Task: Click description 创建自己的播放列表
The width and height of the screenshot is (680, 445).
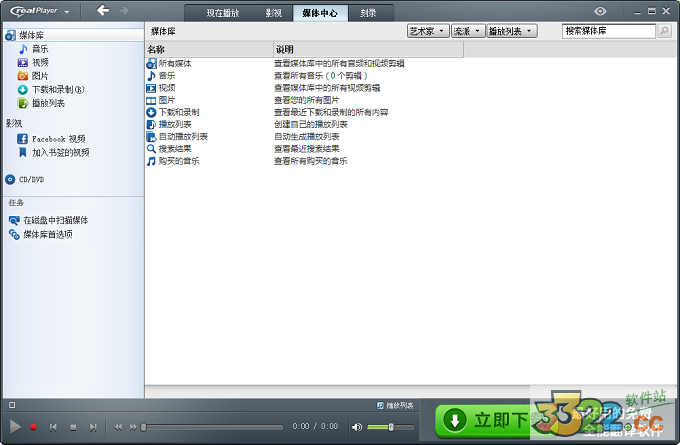Action: pyautogui.click(x=311, y=124)
